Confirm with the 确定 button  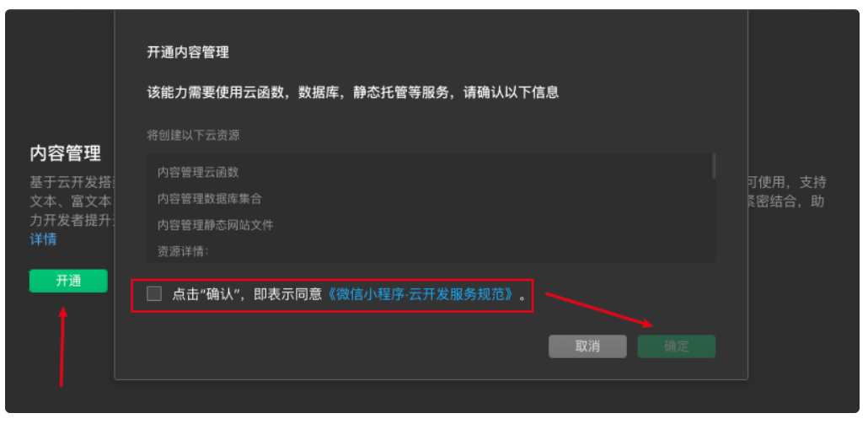[x=677, y=346]
